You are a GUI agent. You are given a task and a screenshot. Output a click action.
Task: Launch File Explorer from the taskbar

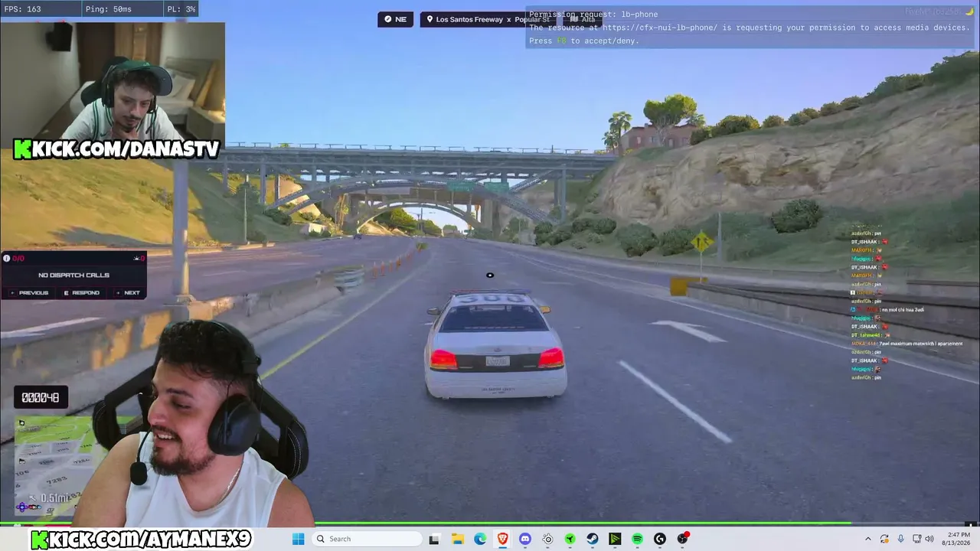point(457,539)
